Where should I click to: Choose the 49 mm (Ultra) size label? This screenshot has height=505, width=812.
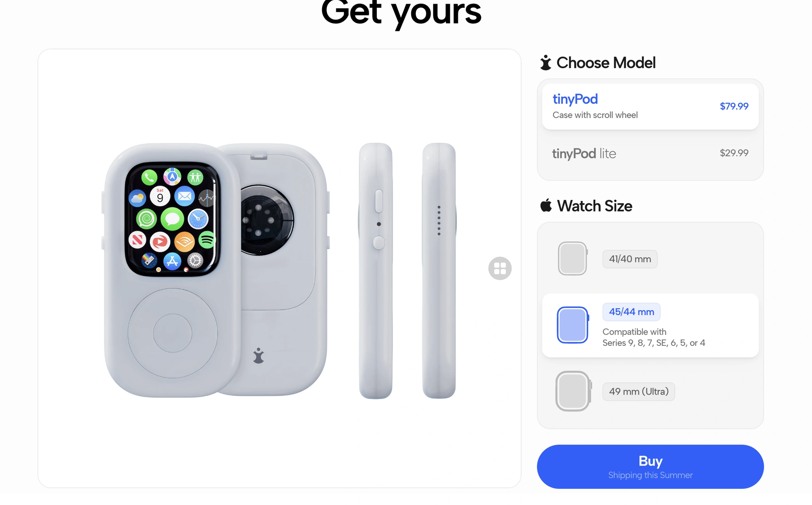pos(639,391)
